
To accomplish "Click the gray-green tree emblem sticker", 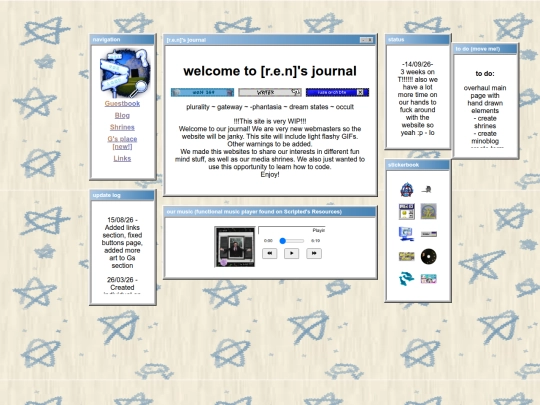I will pos(429,211).
